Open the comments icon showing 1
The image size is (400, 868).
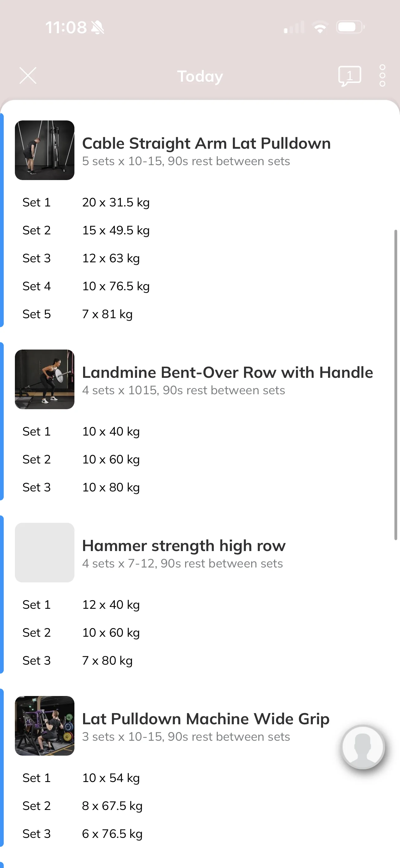coord(349,76)
